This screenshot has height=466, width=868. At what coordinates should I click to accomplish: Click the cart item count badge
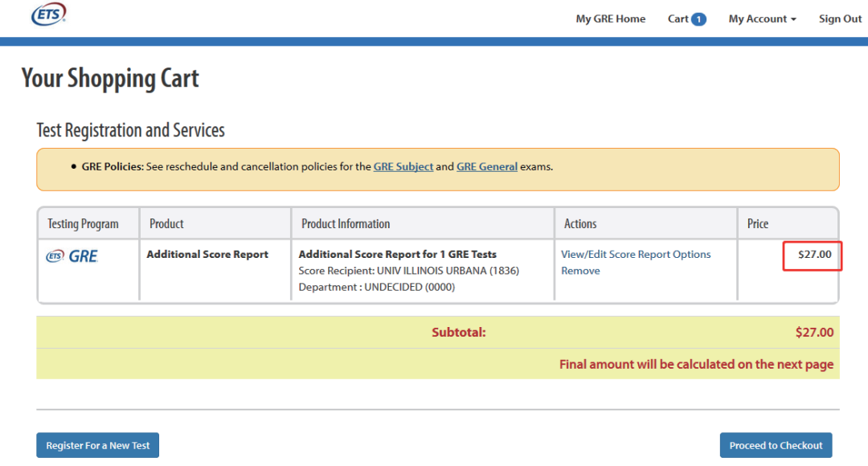click(x=699, y=19)
